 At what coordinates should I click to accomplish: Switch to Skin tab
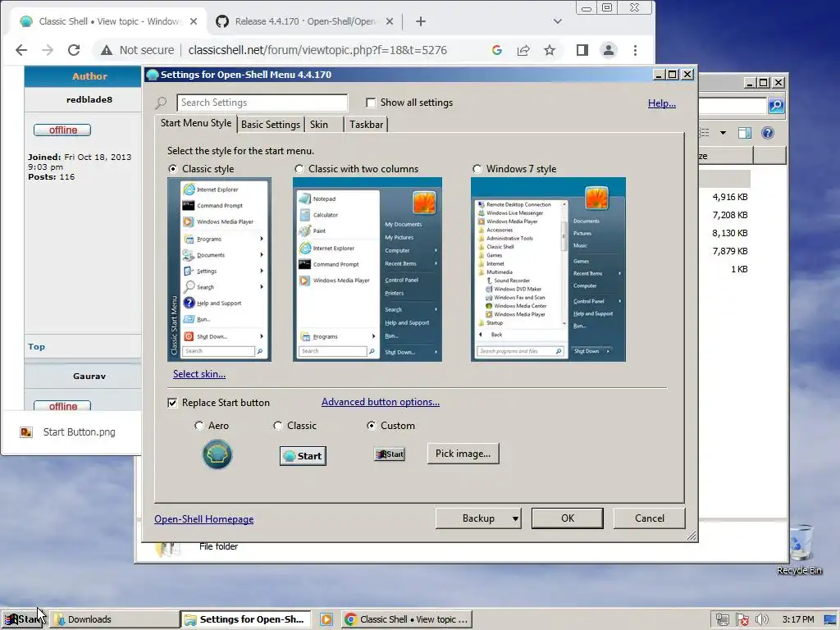click(x=324, y=125)
